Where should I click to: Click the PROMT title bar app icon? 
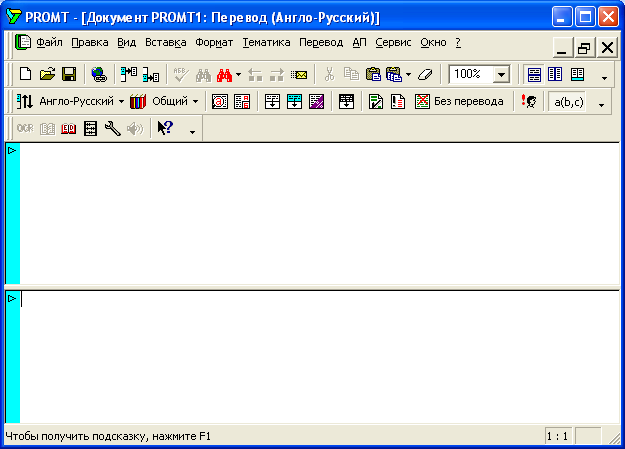[13, 16]
